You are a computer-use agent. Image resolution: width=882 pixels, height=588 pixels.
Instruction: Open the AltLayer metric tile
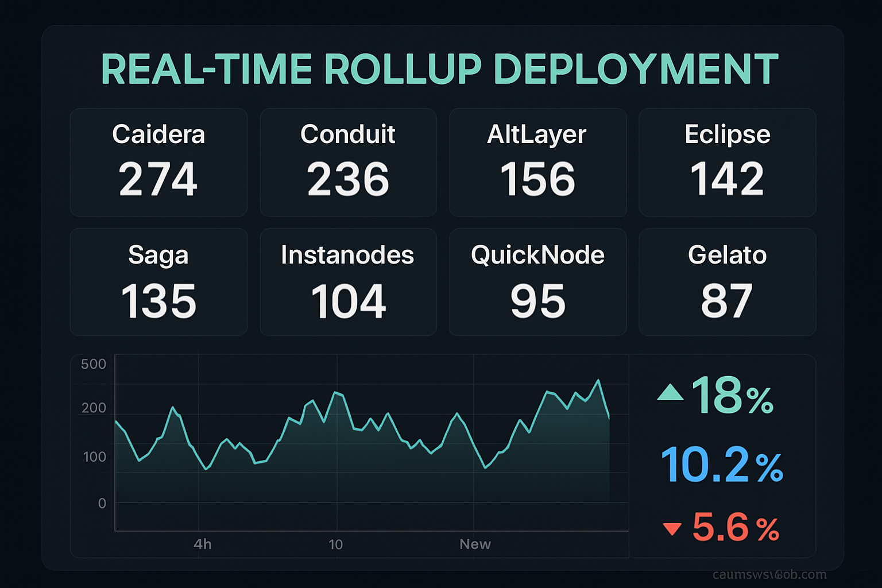click(x=537, y=163)
